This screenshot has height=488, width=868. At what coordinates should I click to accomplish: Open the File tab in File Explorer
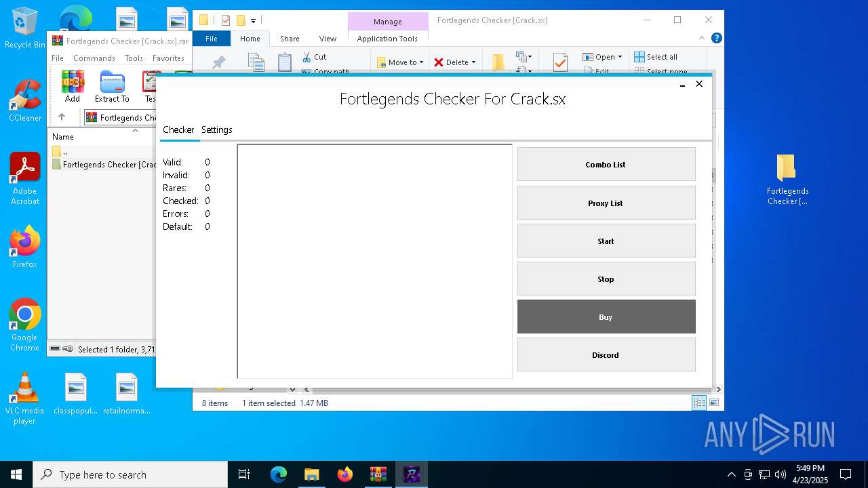click(212, 39)
